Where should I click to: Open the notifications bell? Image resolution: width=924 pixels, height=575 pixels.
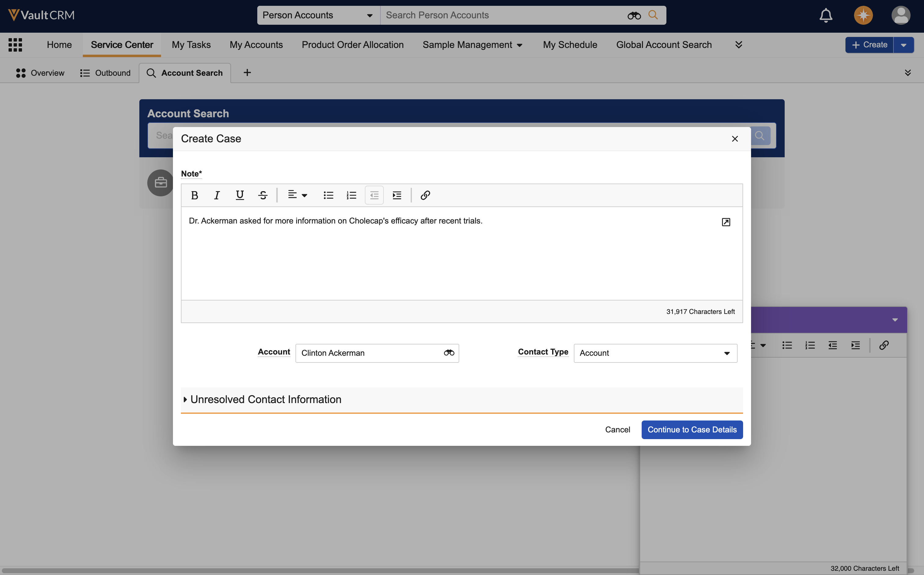[825, 15]
